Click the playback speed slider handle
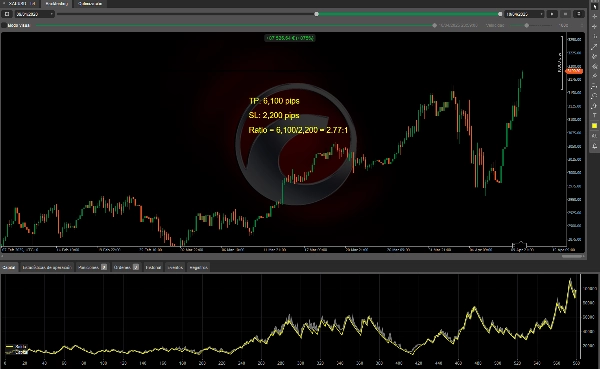600x369 pixels. tap(527, 25)
